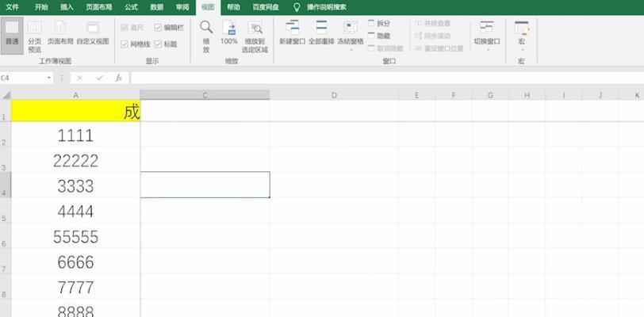Open Page Break Preview (分页预览)
The width and height of the screenshot is (644, 317).
pos(35,36)
